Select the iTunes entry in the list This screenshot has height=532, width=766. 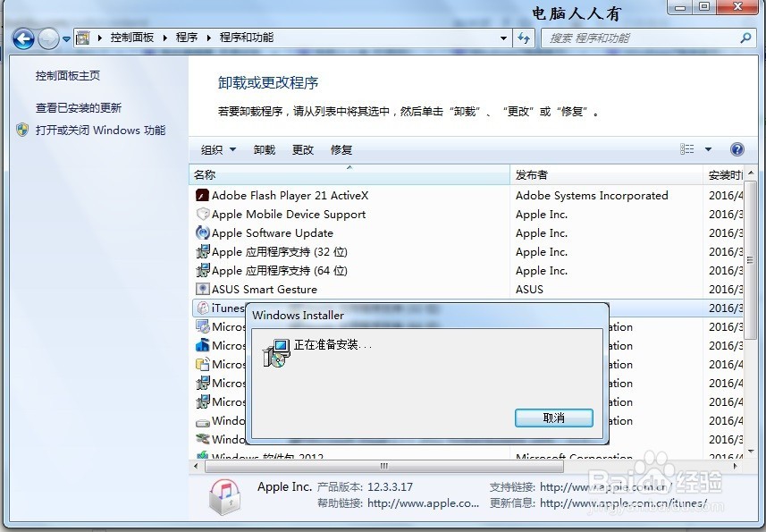point(228,308)
